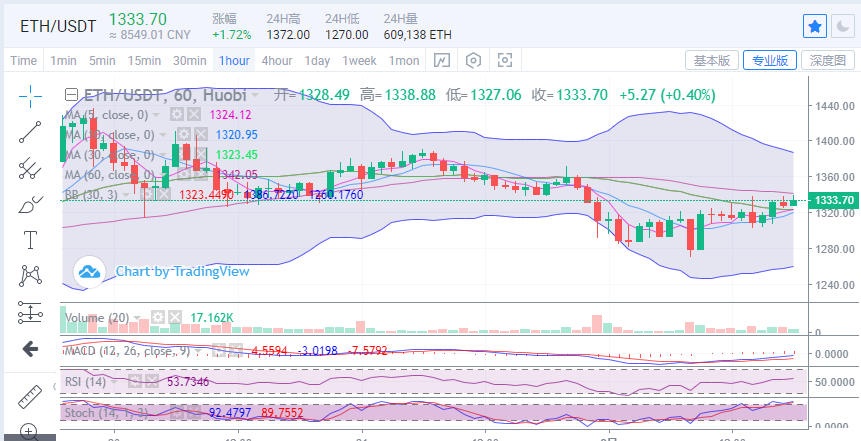Expand Volume (20) dropdown arrow
Viewport: 861px width, 441px height.
[138, 318]
